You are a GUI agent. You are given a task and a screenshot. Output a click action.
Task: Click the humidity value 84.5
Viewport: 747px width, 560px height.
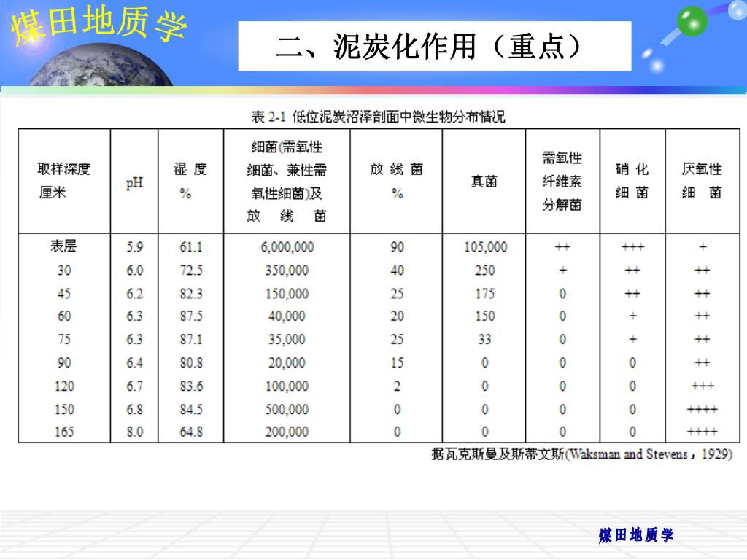point(191,410)
